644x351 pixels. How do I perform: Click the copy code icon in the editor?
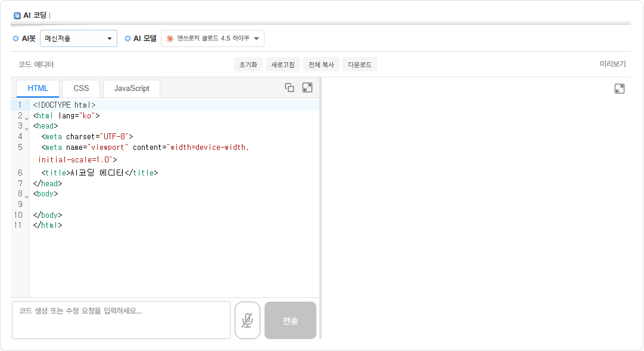pyautogui.click(x=290, y=87)
